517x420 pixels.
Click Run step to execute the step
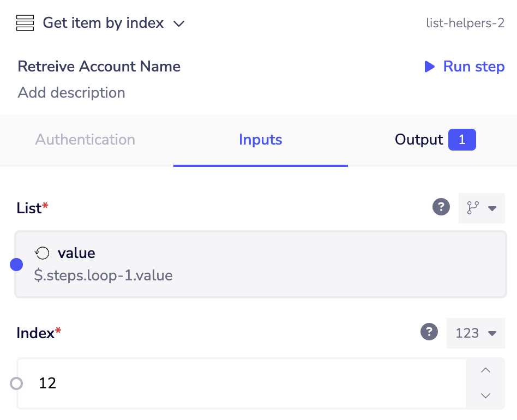click(x=473, y=66)
